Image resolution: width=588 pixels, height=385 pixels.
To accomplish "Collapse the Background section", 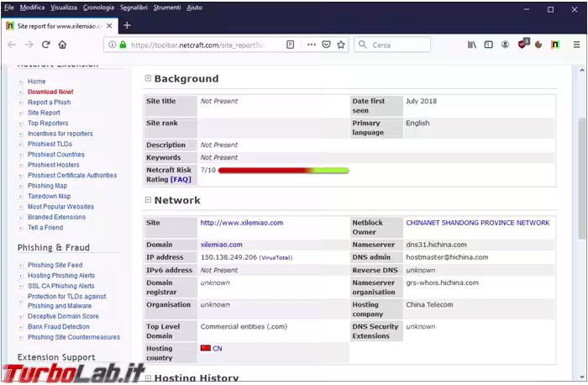I will click(x=148, y=78).
